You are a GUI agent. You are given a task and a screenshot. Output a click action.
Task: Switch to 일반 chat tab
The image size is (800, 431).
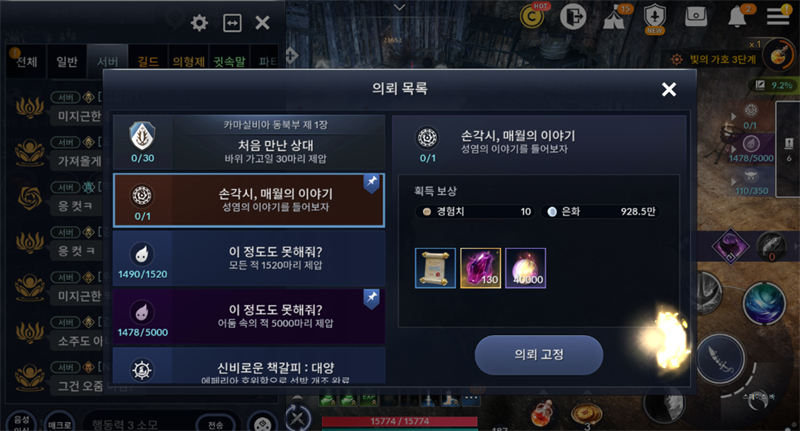pos(67,62)
